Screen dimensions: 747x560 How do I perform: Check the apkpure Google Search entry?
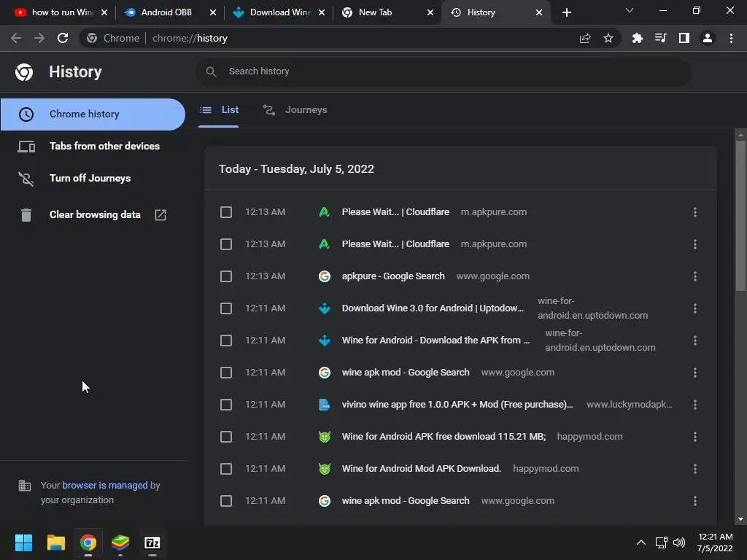[x=226, y=276]
